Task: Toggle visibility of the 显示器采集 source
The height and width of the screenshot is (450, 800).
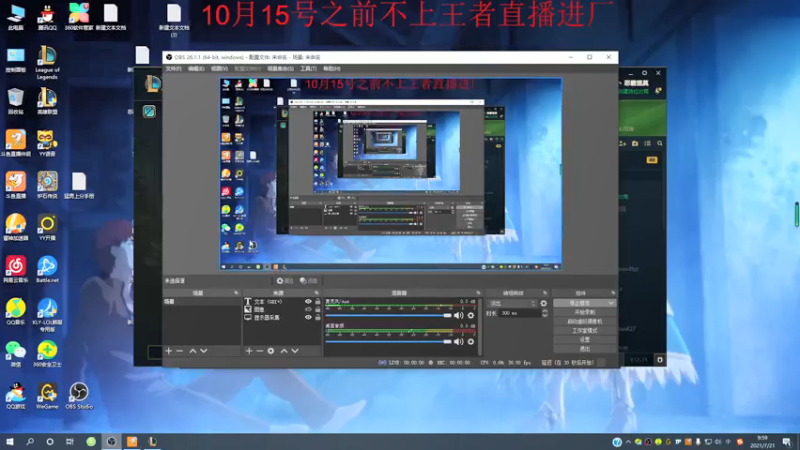Action: [308, 317]
